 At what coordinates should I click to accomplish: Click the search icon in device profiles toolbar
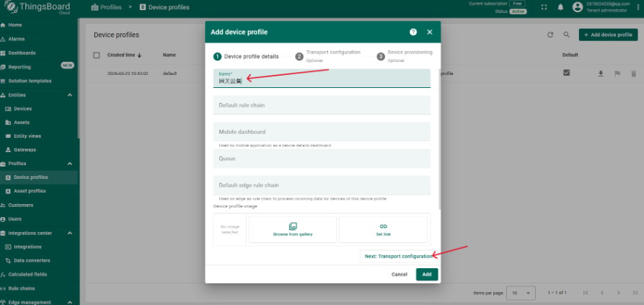pos(567,35)
